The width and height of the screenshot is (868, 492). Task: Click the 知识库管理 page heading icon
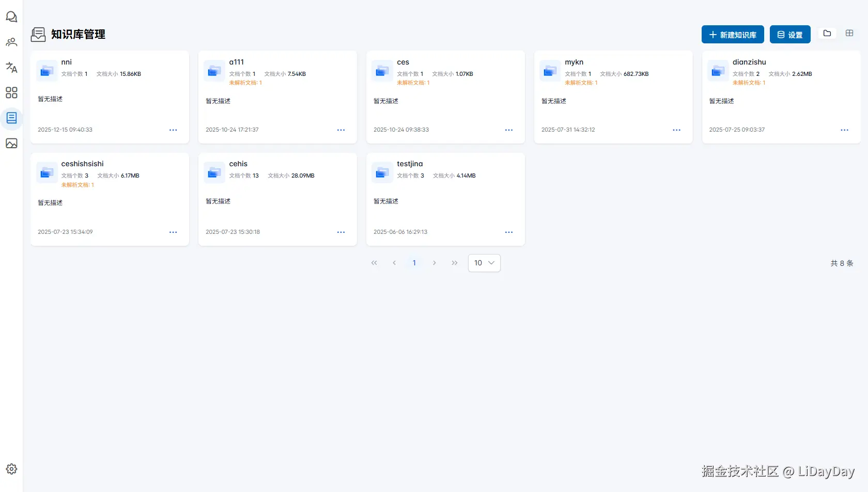pyautogui.click(x=38, y=35)
